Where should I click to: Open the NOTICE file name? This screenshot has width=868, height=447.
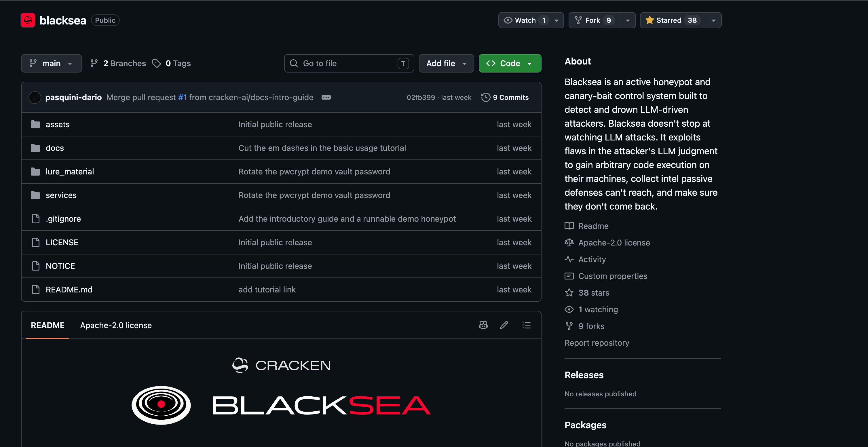tap(60, 266)
